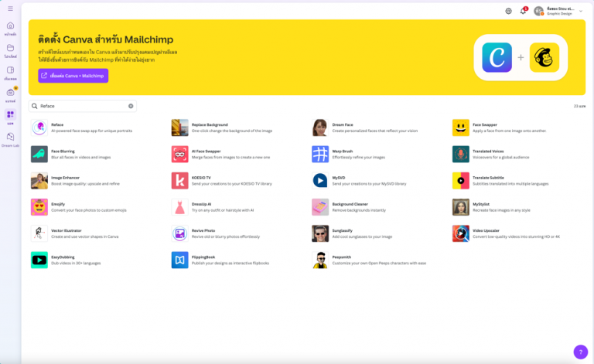Clear the Reface search text
The width and height of the screenshot is (594, 364).
coord(131,107)
